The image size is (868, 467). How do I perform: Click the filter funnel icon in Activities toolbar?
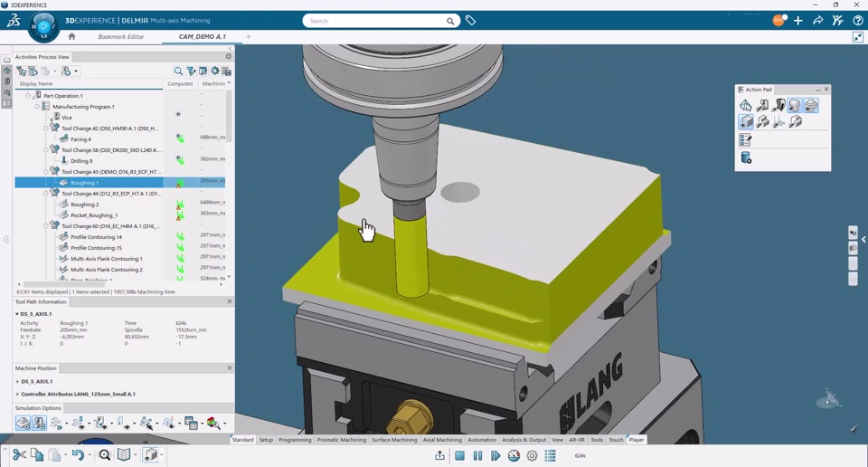[x=191, y=71]
